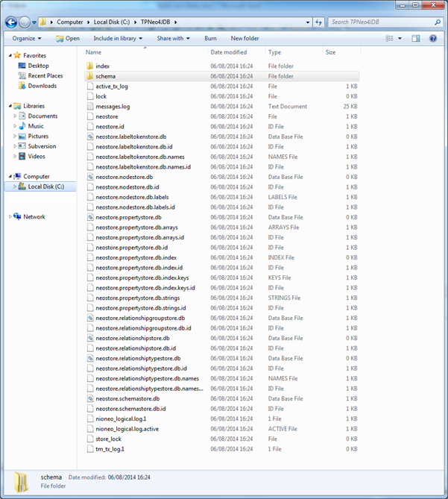The width and height of the screenshot is (448, 499).
Task: Click the neostore.relationshiptypestore.db file icon
Action: click(90, 358)
